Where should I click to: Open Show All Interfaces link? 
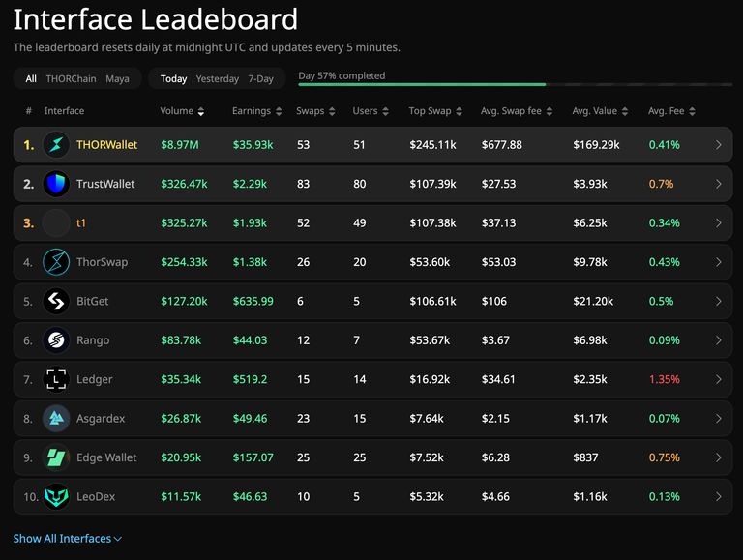[68, 539]
